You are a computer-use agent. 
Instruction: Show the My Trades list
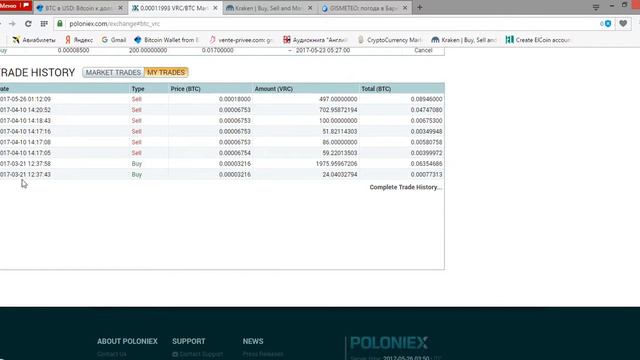point(166,72)
